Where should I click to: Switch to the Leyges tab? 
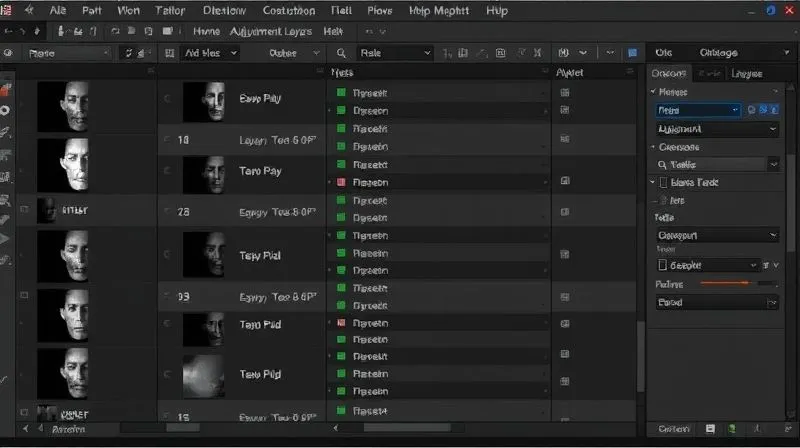coord(747,74)
